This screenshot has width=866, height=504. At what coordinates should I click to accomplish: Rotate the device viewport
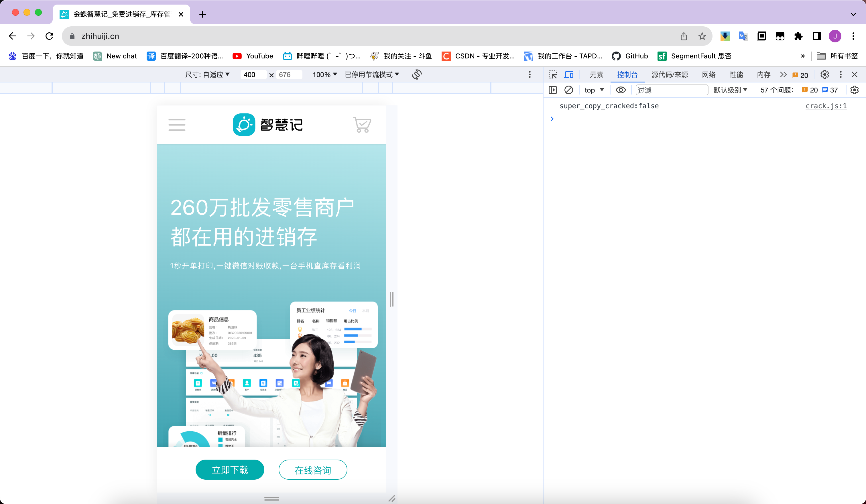[417, 74]
